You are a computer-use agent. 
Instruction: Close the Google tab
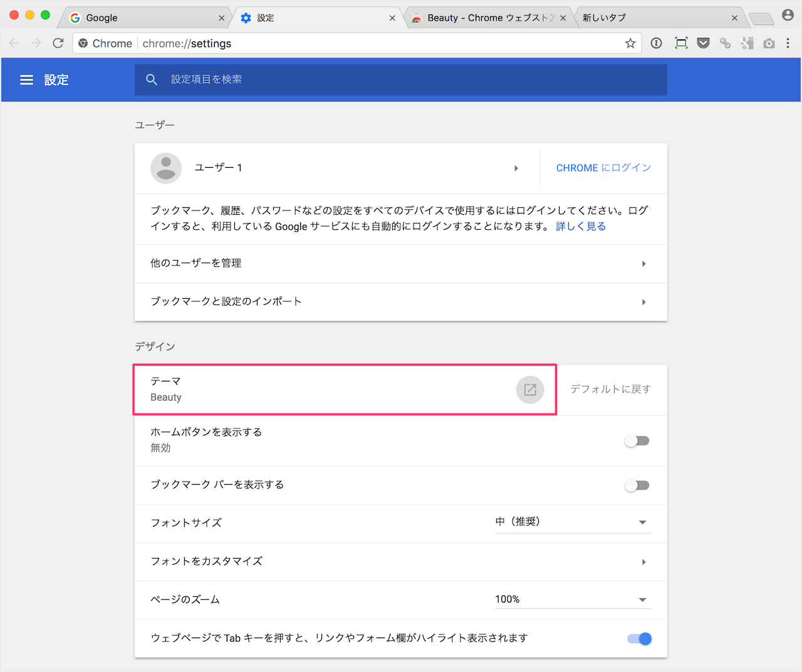221,18
